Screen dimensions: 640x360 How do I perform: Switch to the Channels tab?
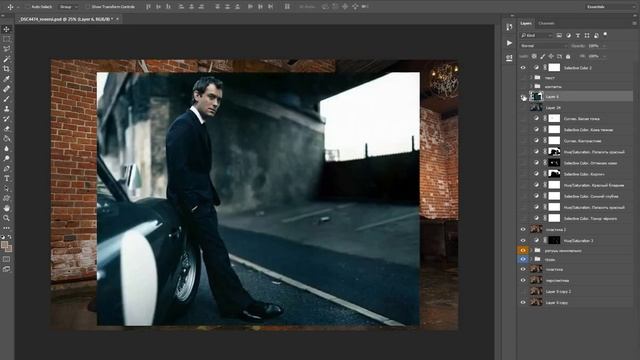tap(546, 23)
